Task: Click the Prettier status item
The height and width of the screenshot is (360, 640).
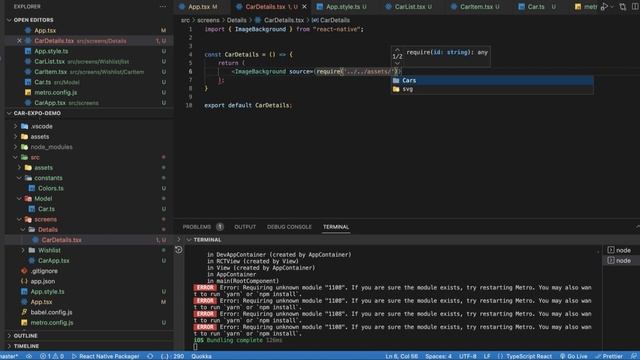Action: (x=609, y=356)
